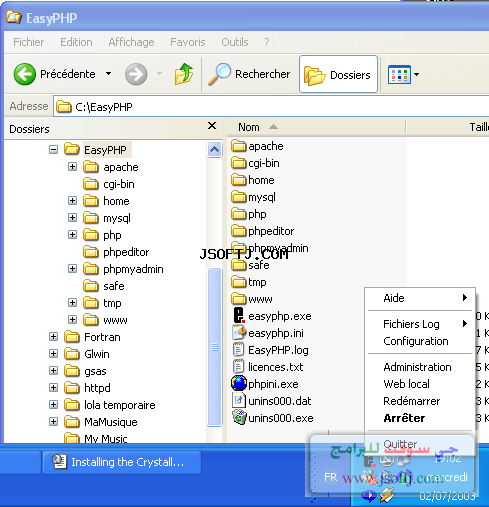Select phpeditor folder in tree
The height and width of the screenshot is (507, 489).
tap(116, 252)
